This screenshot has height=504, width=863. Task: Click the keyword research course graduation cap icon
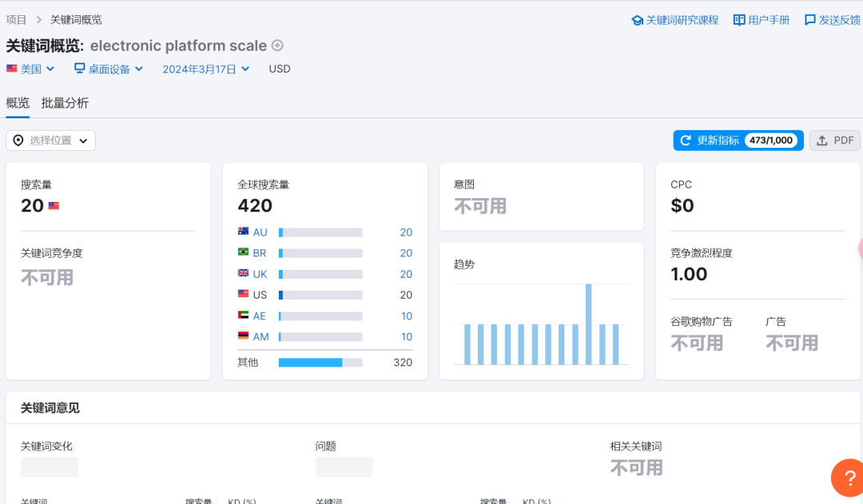pos(636,19)
